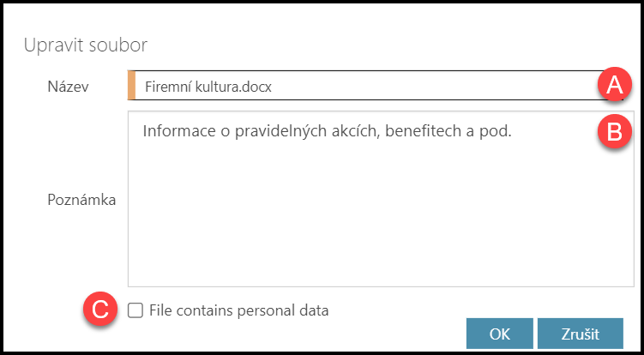Click the red B annotation marker
Image resolution: width=644 pixels, height=355 pixels.
tap(614, 132)
